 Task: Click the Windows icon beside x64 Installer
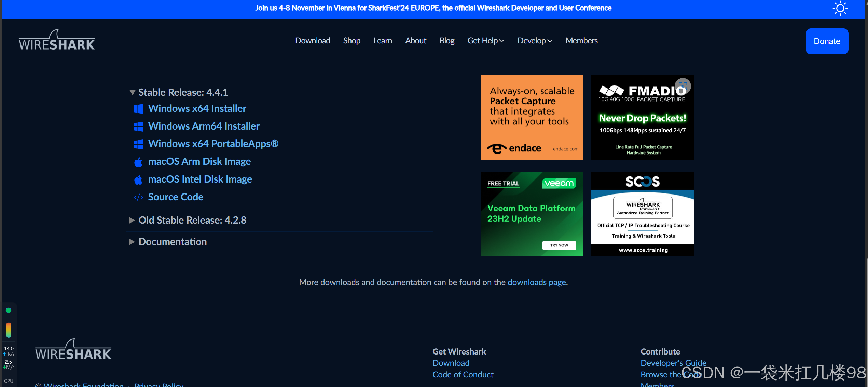point(138,109)
